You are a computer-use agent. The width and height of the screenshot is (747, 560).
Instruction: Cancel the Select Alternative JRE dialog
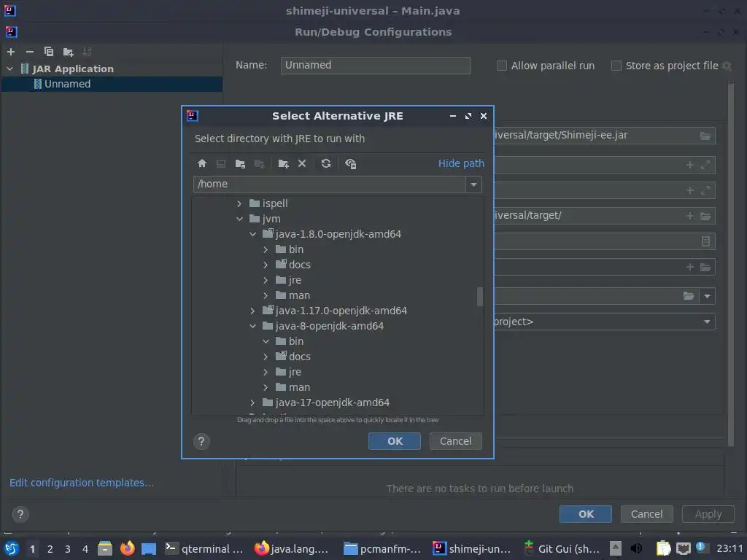(455, 441)
